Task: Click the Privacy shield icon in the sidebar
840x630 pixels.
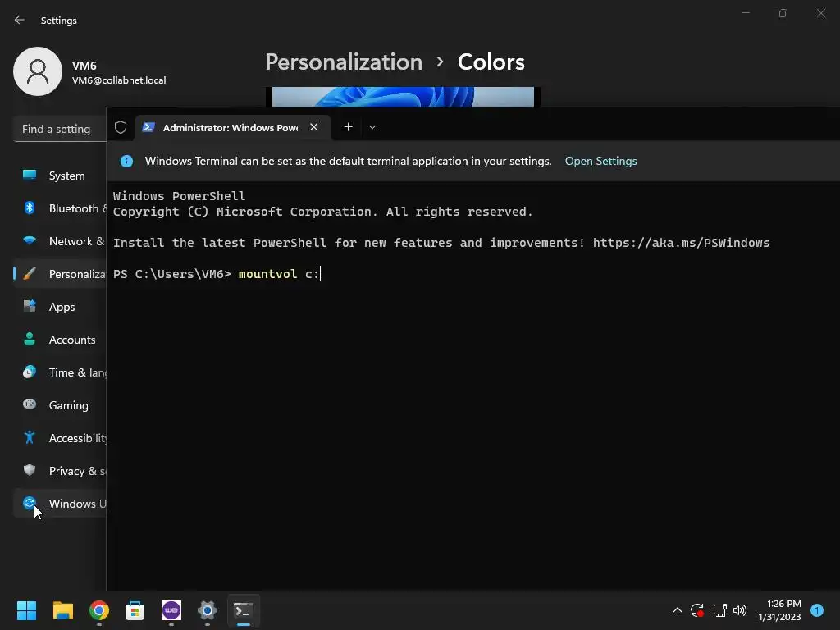Action: tap(30, 470)
